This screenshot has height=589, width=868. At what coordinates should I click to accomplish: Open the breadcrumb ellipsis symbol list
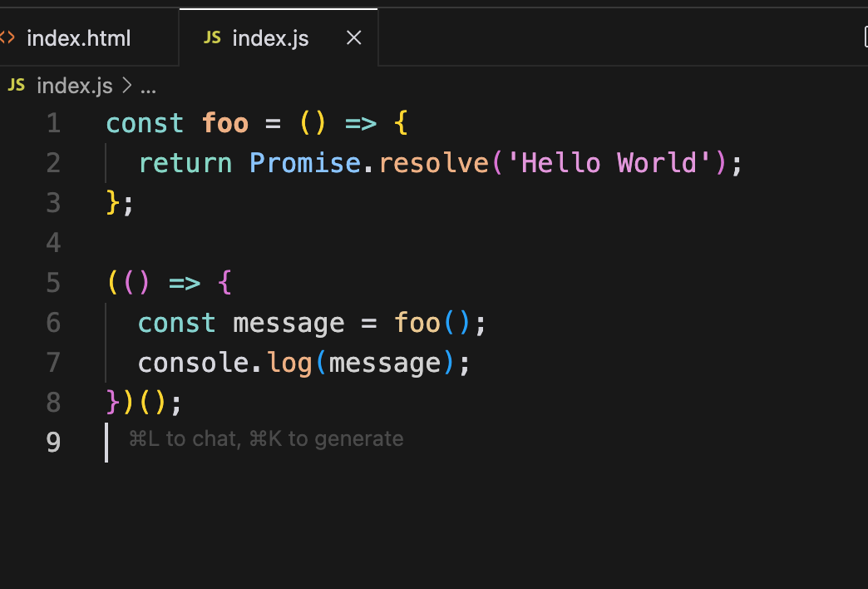point(149,87)
